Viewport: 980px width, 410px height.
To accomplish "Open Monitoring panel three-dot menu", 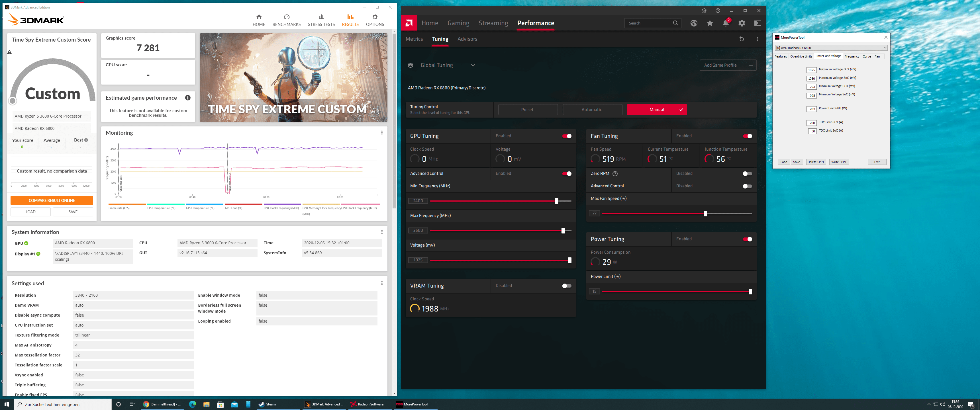I will [381, 133].
